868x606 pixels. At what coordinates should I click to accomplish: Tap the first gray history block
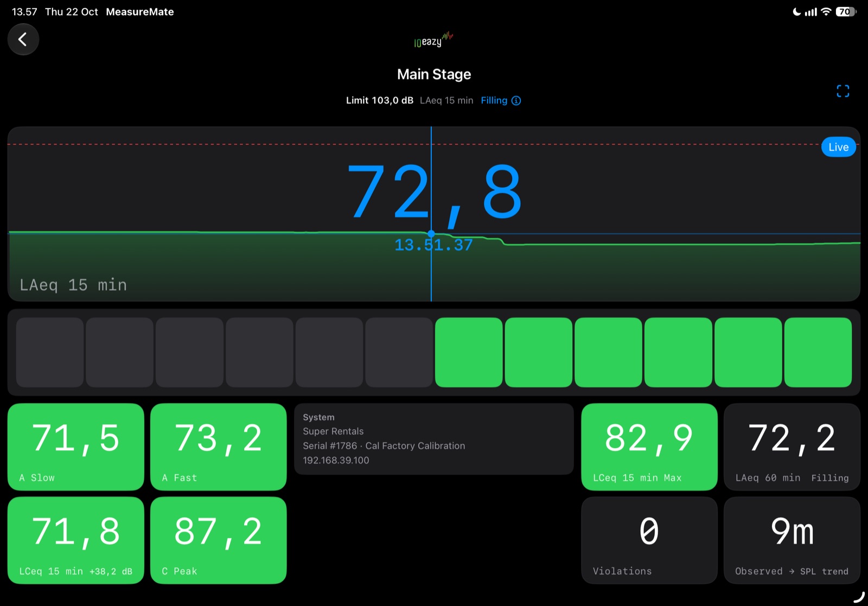coord(50,352)
